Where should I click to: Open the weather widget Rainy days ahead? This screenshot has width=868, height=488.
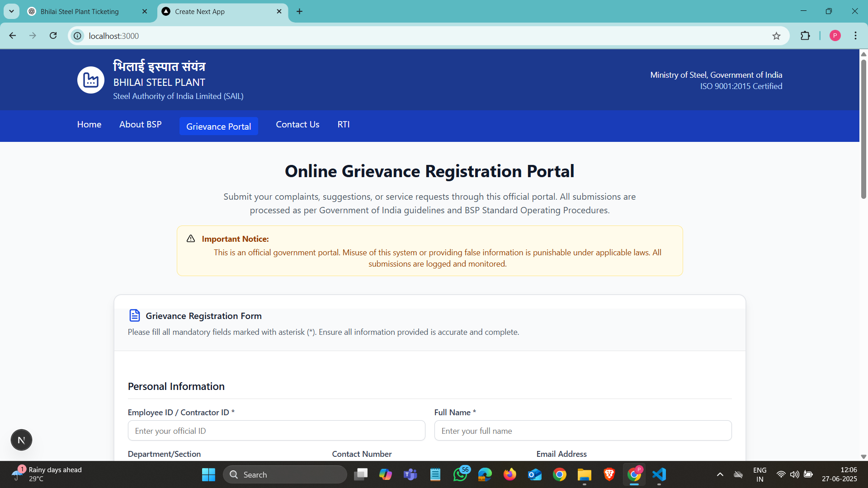(47, 474)
